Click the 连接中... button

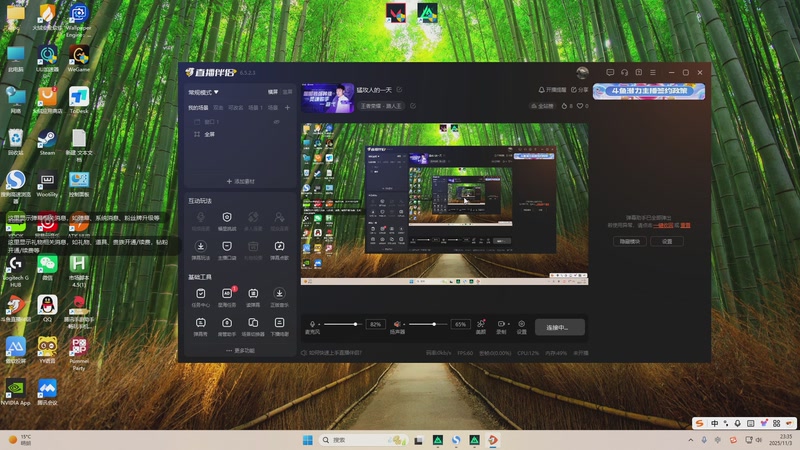pos(560,327)
